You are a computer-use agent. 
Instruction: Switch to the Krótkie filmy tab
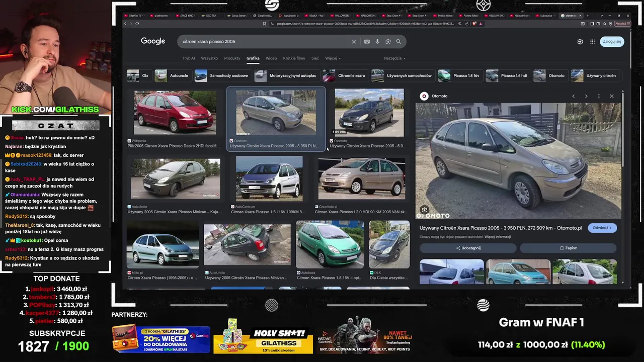294,58
